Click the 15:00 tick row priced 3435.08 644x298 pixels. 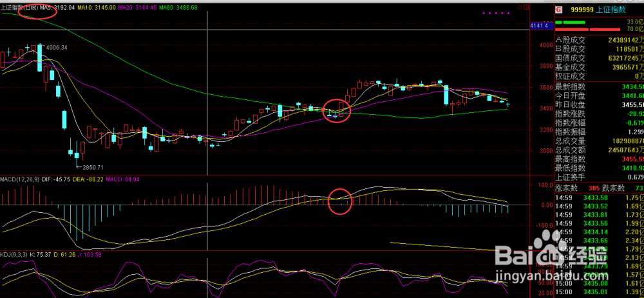pos(600,284)
